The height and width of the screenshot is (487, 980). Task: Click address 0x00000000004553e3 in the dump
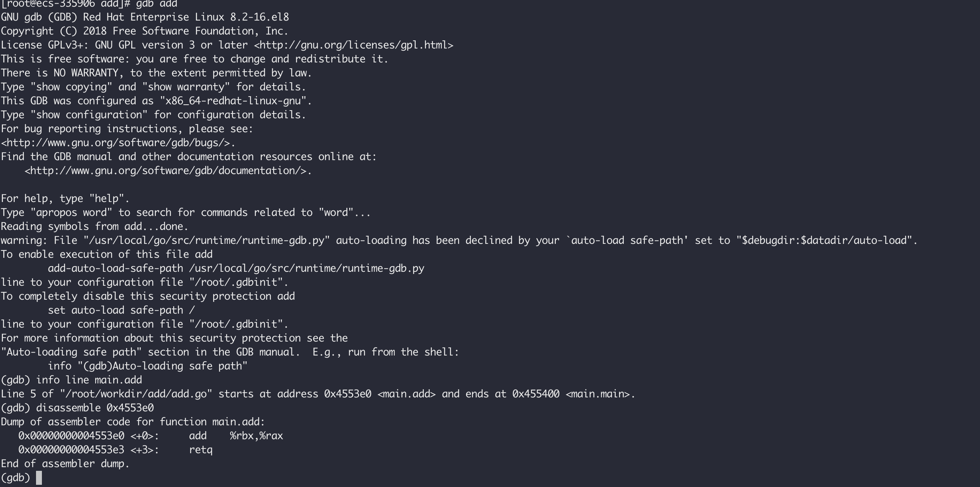tap(71, 450)
